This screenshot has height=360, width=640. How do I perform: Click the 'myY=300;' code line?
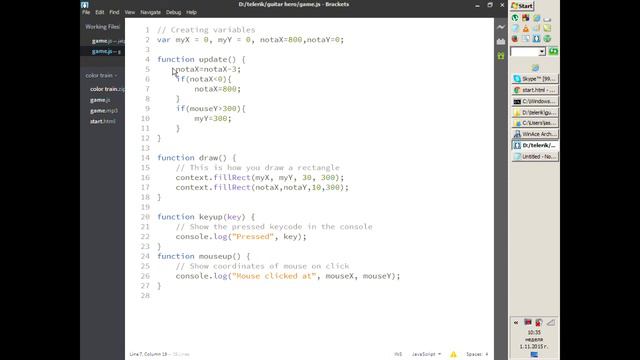pos(213,118)
